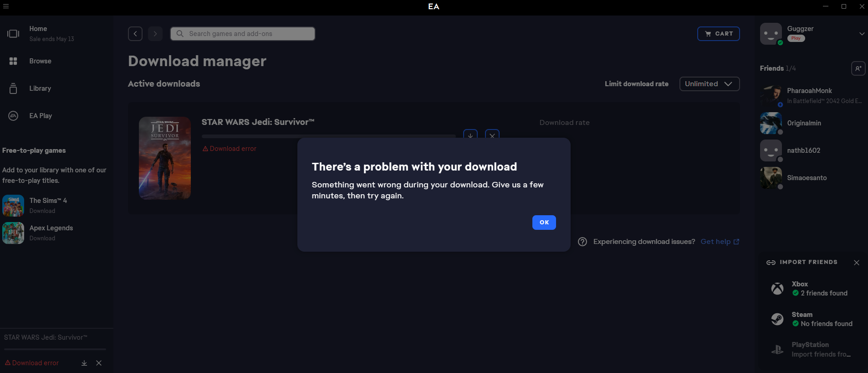Open the Limit download rate dropdown
The height and width of the screenshot is (373, 868).
click(710, 84)
